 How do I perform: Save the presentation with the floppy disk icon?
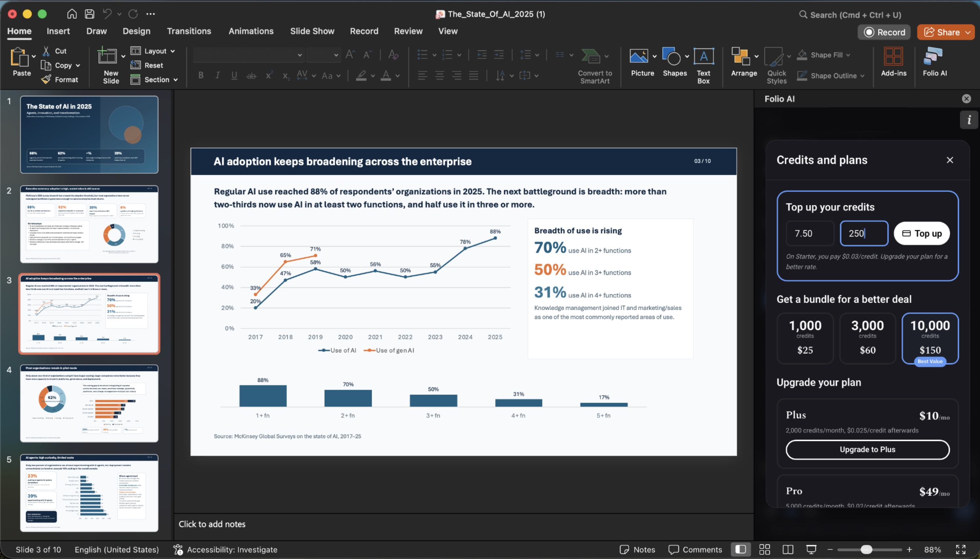89,14
